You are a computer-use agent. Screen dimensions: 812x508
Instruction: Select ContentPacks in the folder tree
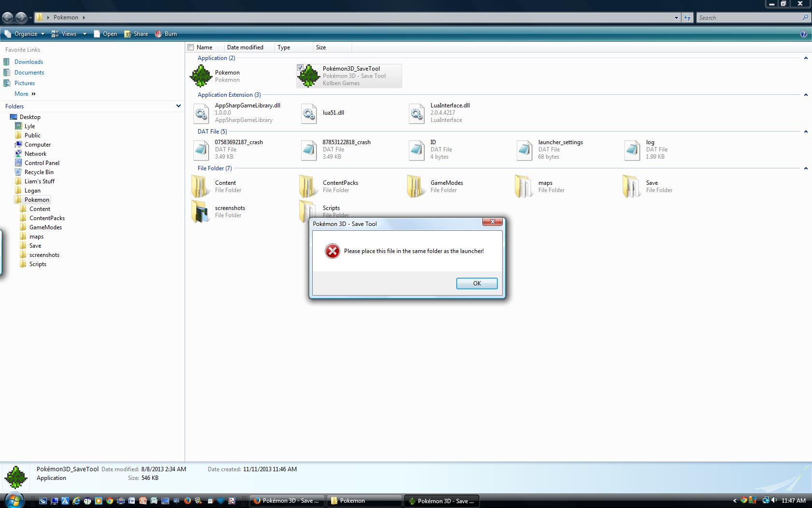click(47, 218)
